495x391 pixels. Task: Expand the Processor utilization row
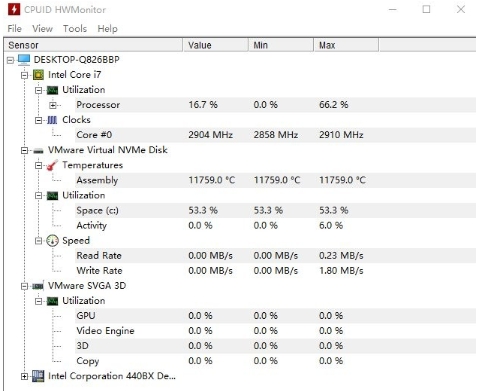click(x=53, y=105)
